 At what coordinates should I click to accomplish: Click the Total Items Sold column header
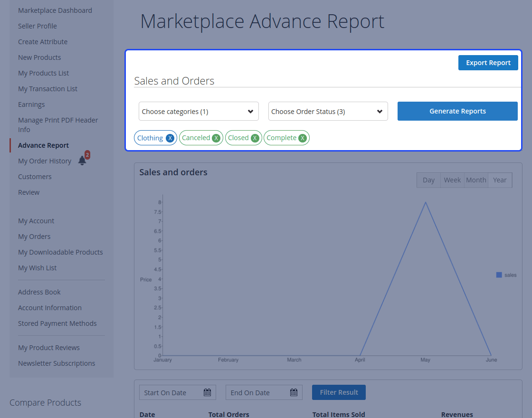(x=339, y=414)
